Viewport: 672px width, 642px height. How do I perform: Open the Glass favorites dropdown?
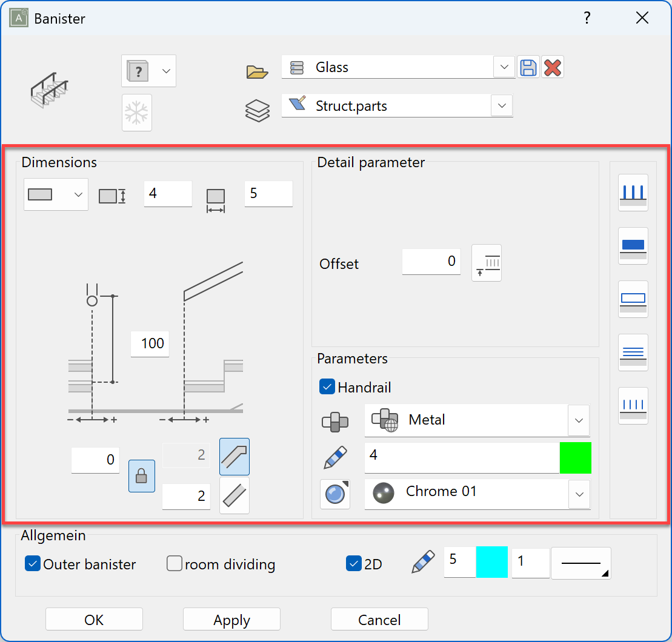point(504,67)
